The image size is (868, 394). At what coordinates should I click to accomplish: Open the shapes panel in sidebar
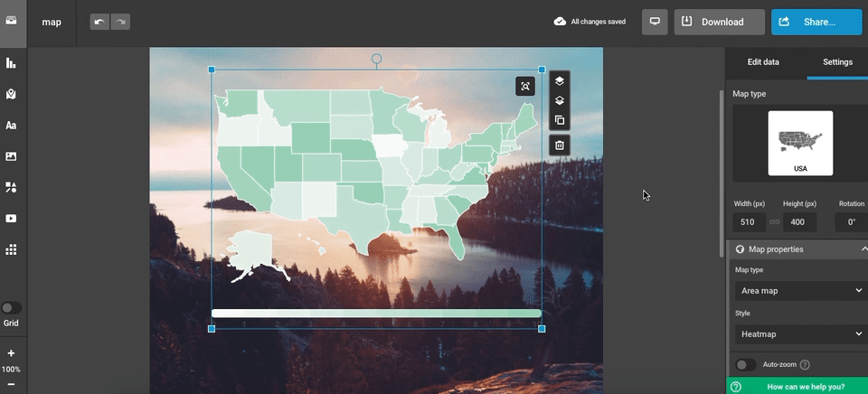pos(12,187)
